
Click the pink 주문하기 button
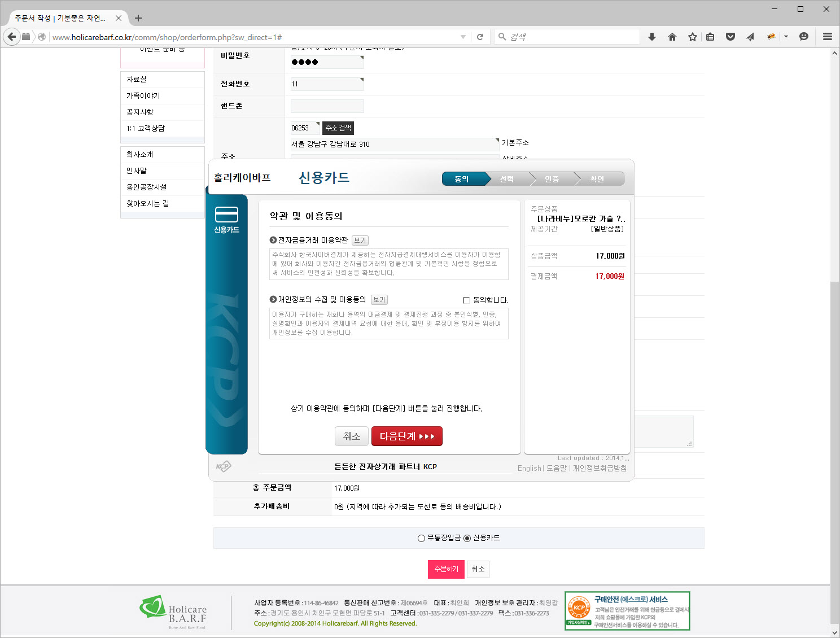[446, 569]
